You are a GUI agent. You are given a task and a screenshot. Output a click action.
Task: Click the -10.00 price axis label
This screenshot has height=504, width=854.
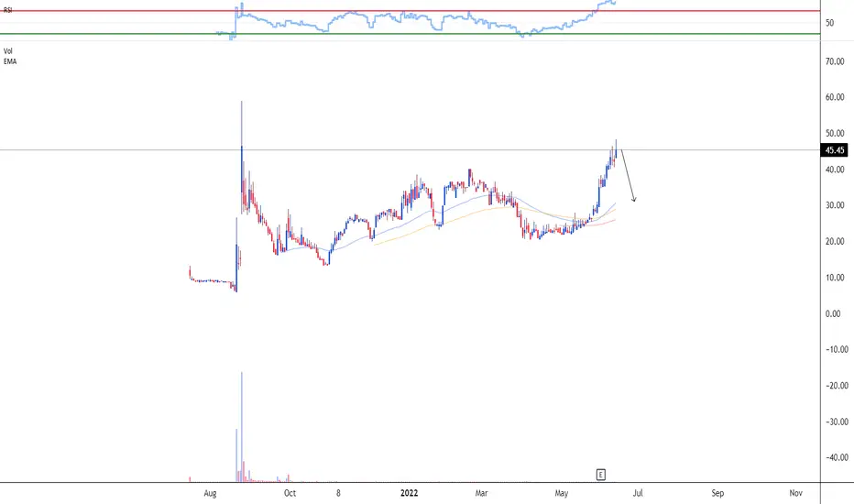[x=836, y=349]
